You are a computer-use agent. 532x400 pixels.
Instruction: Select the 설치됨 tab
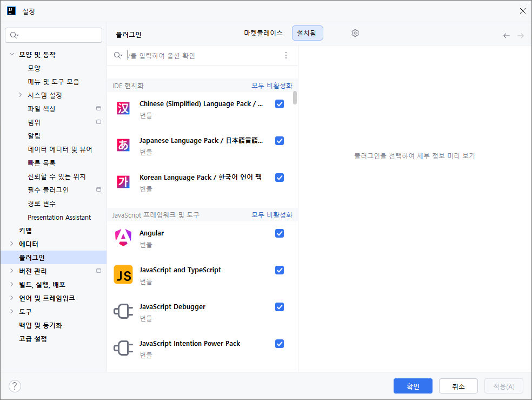[308, 33]
